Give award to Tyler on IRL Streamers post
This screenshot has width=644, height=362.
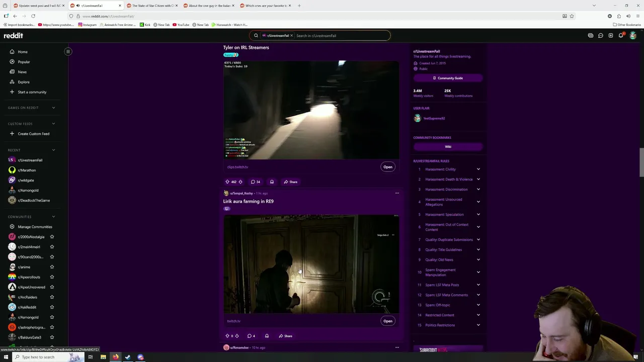click(x=272, y=182)
